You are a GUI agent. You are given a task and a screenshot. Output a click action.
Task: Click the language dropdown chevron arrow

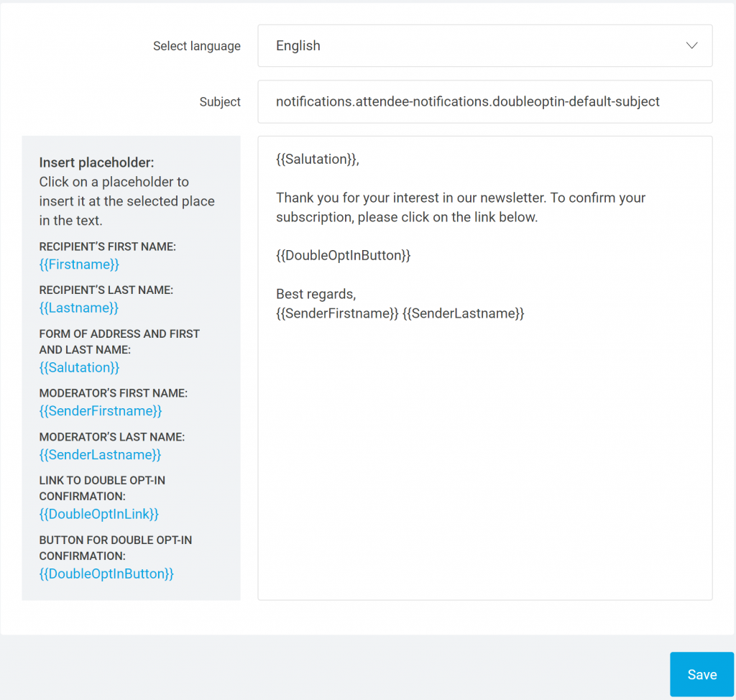click(x=691, y=45)
